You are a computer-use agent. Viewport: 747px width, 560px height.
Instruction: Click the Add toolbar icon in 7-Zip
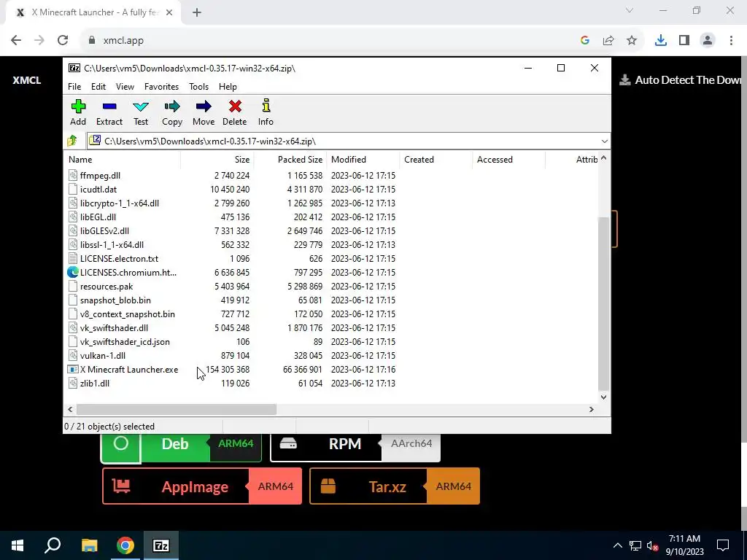78,106
